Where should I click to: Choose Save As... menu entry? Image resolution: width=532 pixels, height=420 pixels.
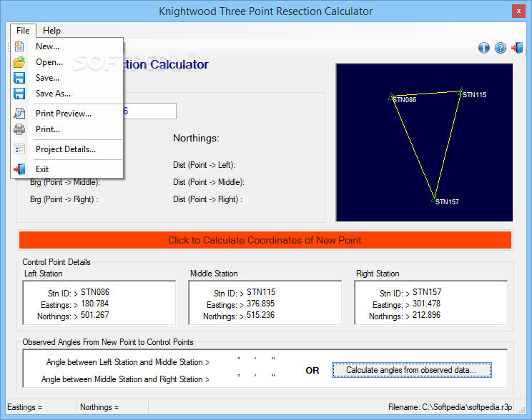(66, 94)
